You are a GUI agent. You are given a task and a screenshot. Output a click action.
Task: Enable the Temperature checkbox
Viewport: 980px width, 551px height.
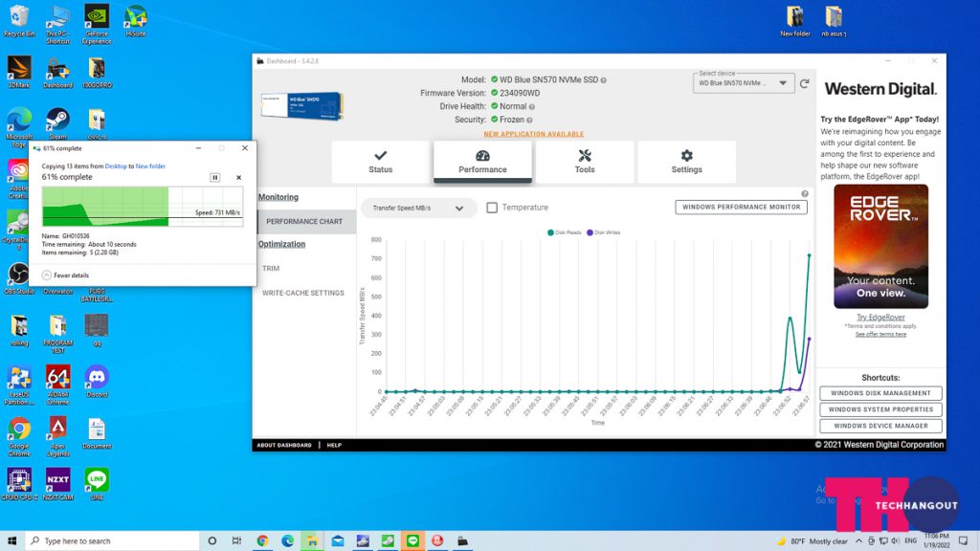492,208
